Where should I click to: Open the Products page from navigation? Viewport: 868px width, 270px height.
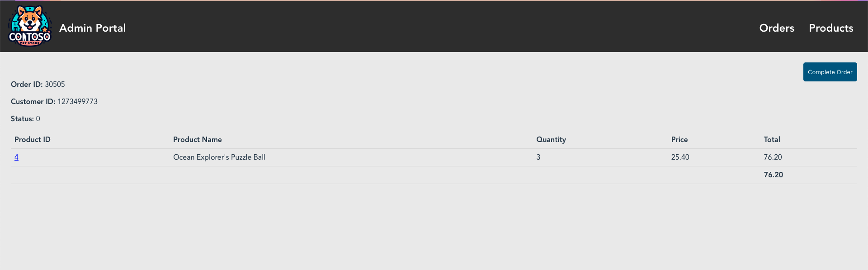831,28
